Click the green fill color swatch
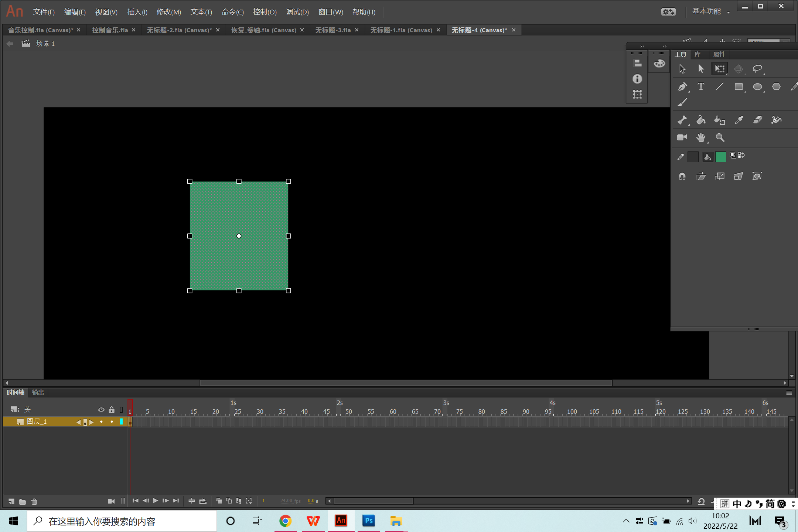798x532 pixels. [x=720, y=157]
